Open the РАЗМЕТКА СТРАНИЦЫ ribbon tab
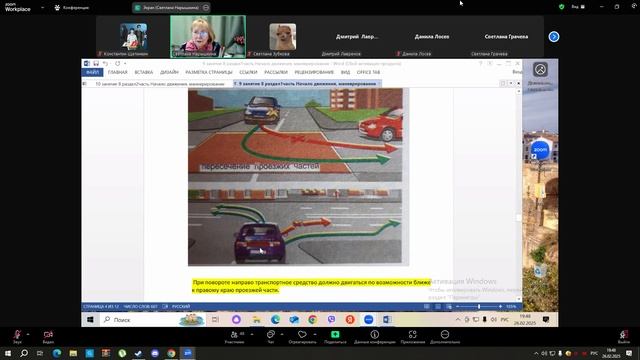Image resolution: width=640 pixels, height=360 pixels. tap(209, 72)
